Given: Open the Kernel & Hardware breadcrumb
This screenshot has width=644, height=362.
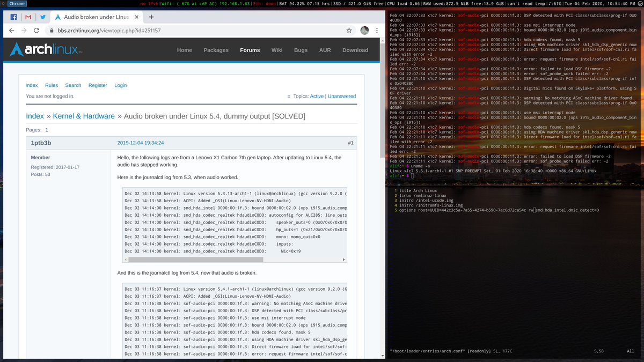Looking at the screenshot, I should 84,116.
